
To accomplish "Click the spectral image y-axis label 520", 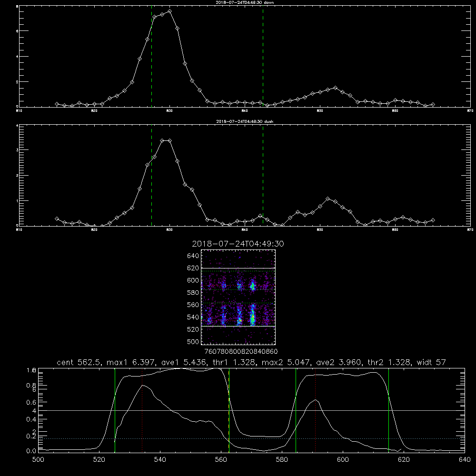I will [x=193, y=329].
